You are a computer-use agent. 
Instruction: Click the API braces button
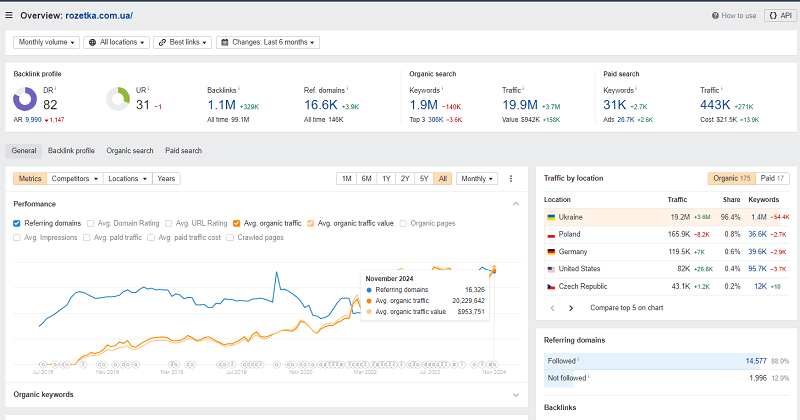(781, 15)
